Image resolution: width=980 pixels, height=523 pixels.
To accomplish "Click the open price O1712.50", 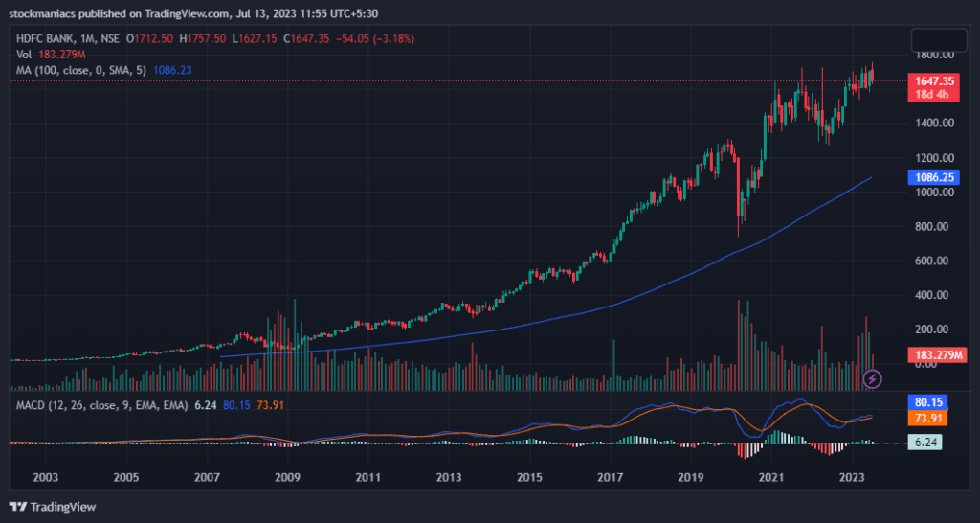I will coord(149,38).
